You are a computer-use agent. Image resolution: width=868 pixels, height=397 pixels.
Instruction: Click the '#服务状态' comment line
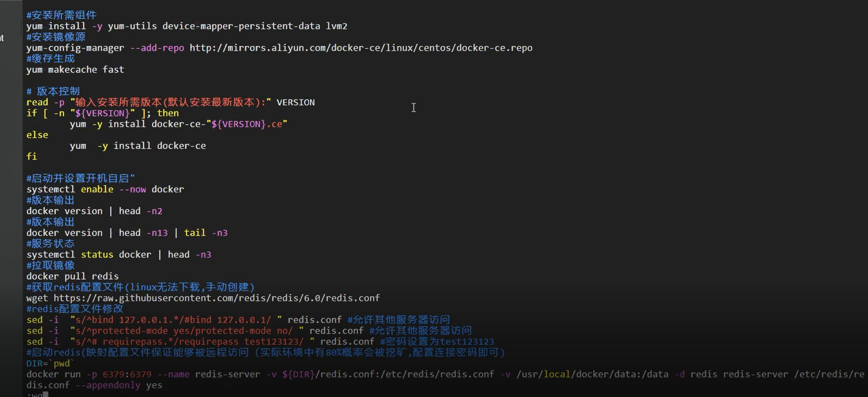(51, 243)
